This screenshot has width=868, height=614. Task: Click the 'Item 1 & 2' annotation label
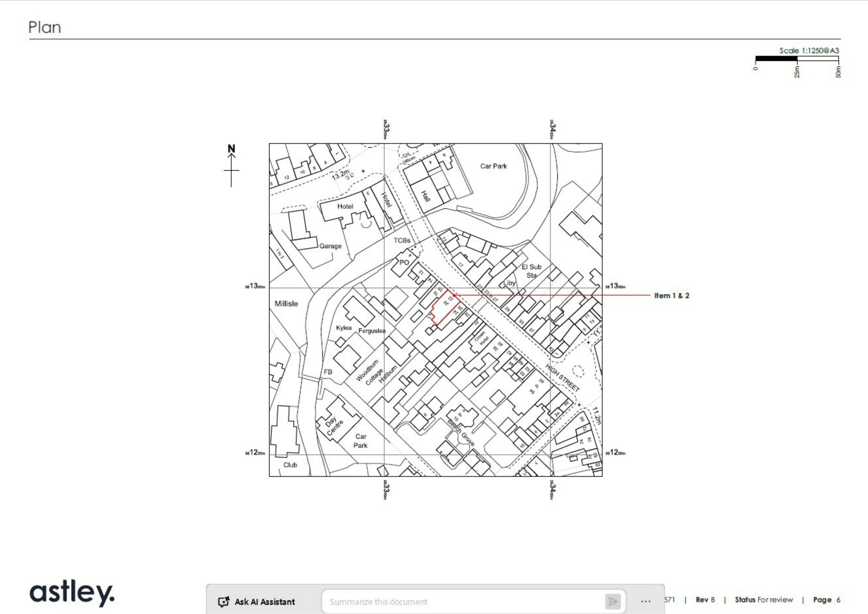[672, 296]
